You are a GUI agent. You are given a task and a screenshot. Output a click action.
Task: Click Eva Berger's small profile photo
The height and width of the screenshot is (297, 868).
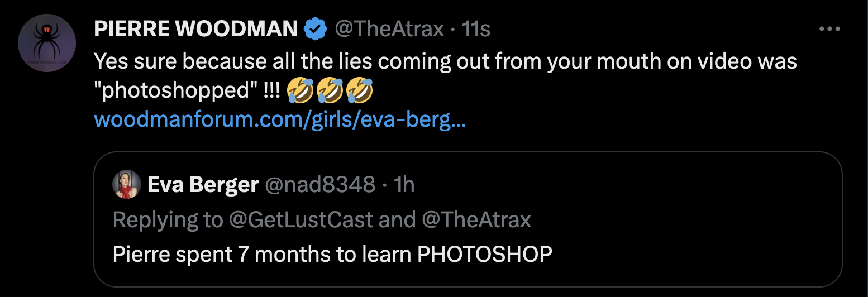(127, 184)
